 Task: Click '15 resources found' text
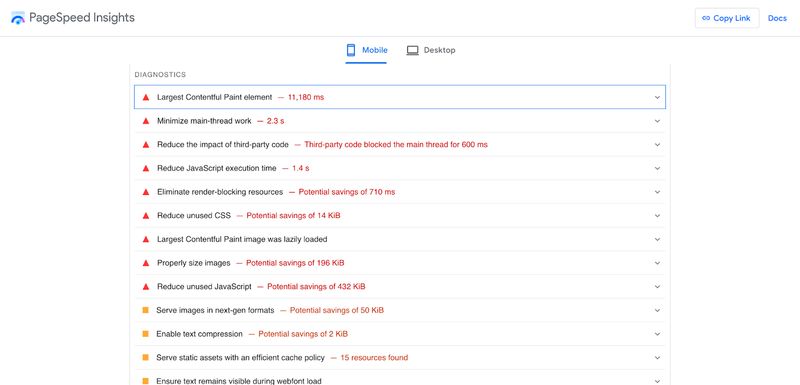374,357
